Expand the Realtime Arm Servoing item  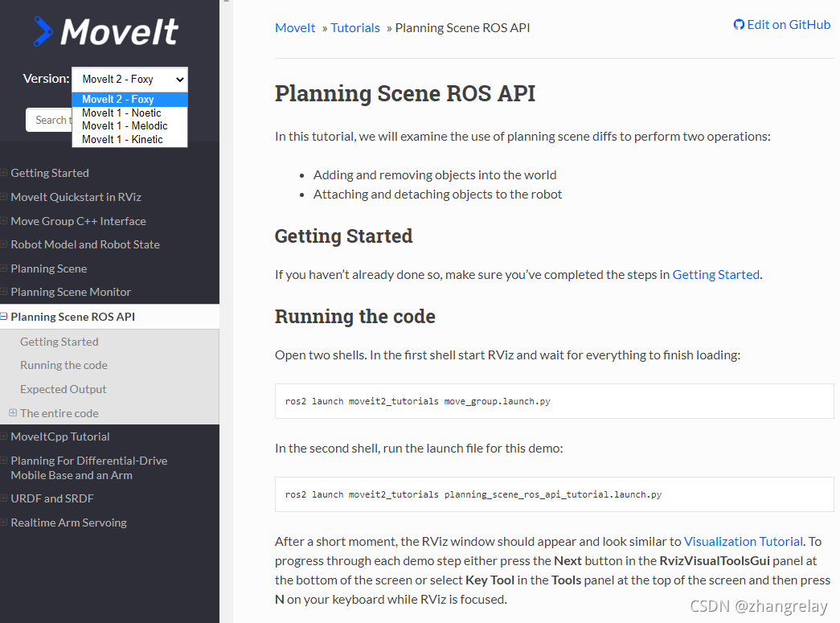4,523
